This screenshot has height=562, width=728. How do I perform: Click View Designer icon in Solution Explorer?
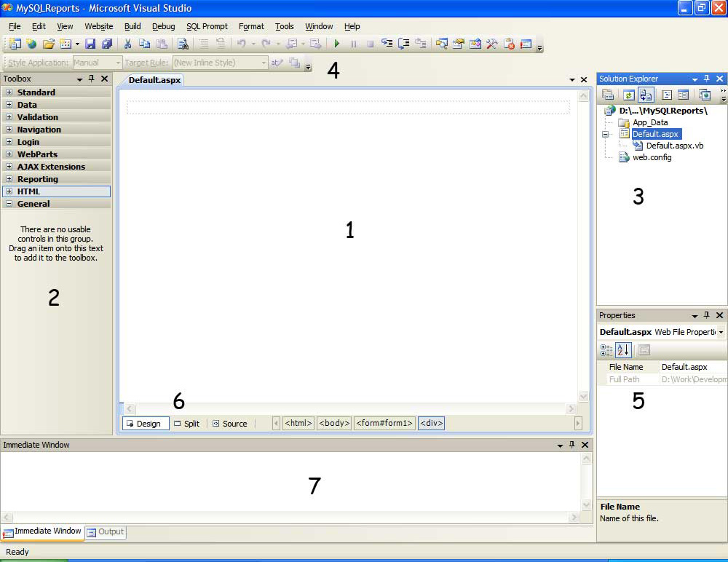pyautogui.click(x=683, y=95)
